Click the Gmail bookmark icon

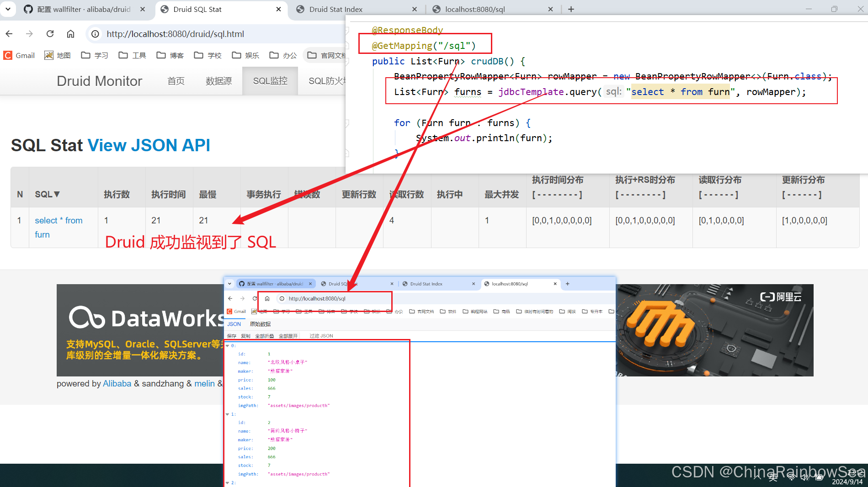coord(8,55)
